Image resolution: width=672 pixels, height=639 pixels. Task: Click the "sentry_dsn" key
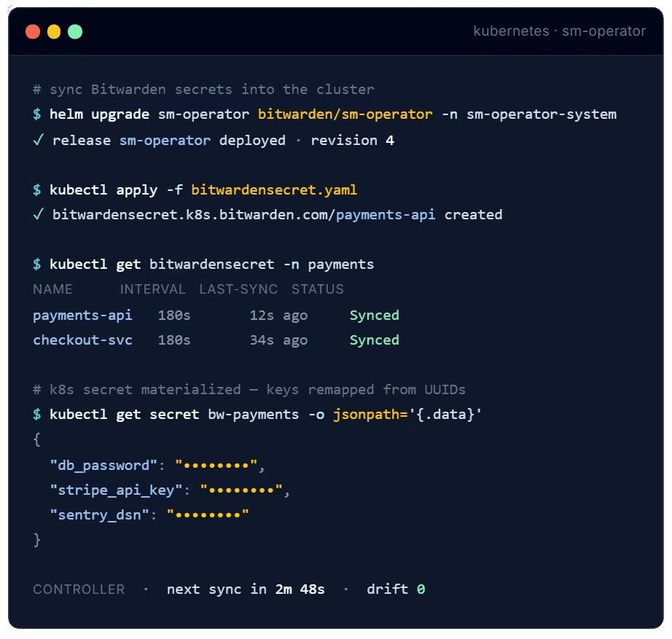(x=99, y=516)
